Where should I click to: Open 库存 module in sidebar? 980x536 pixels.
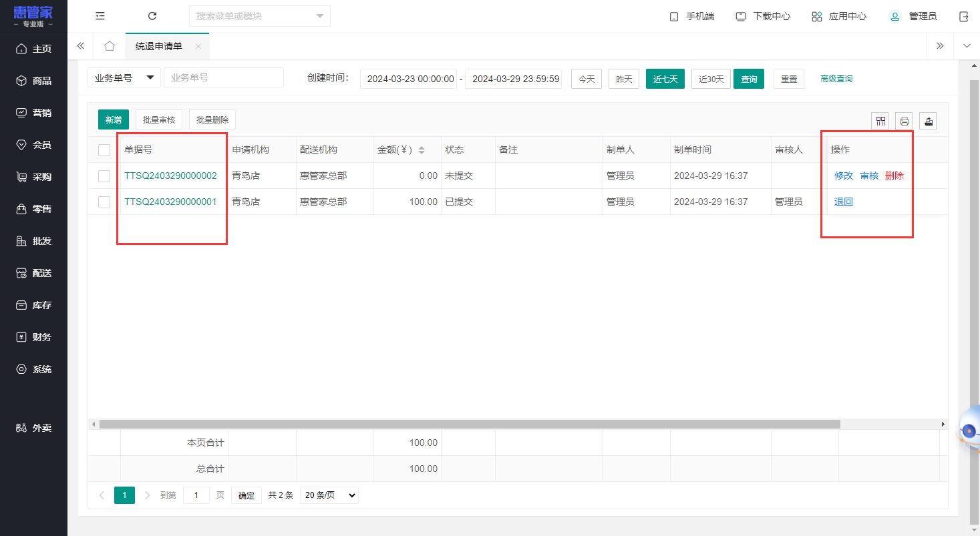click(33, 305)
